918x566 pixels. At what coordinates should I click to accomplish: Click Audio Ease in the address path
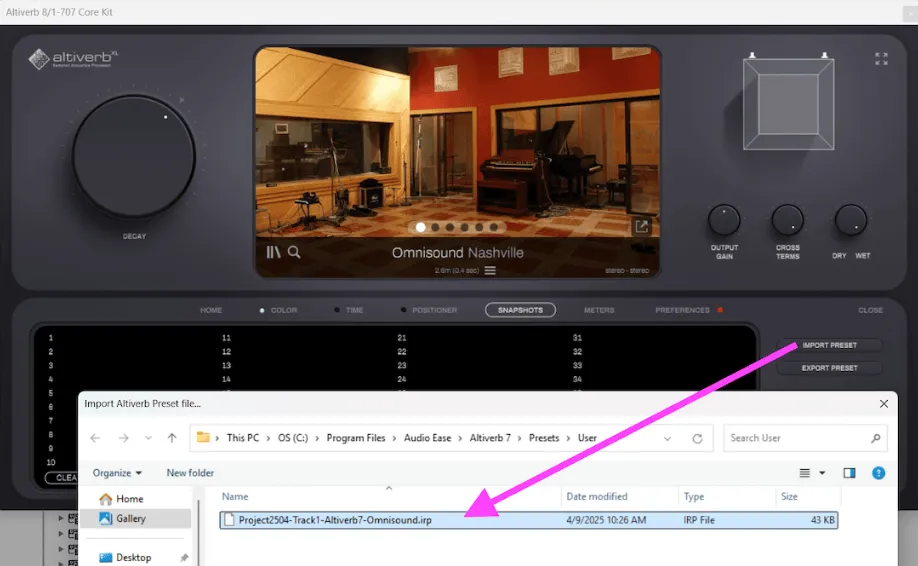pos(427,438)
